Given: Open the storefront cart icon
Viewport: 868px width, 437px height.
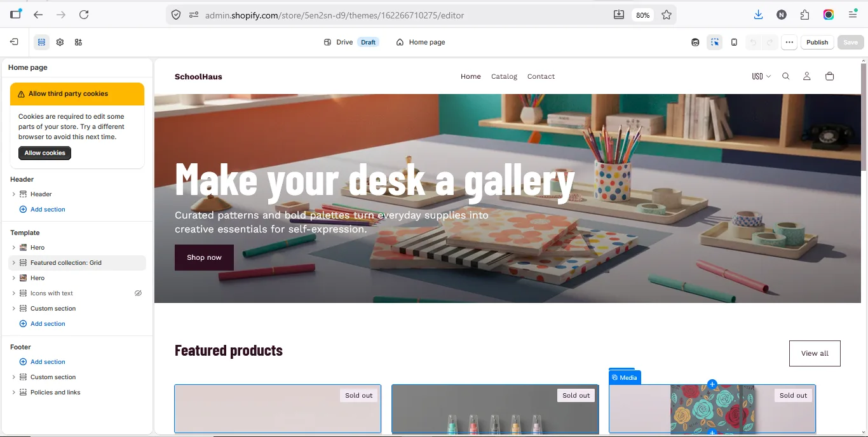Looking at the screenshot, I should 829,76.
